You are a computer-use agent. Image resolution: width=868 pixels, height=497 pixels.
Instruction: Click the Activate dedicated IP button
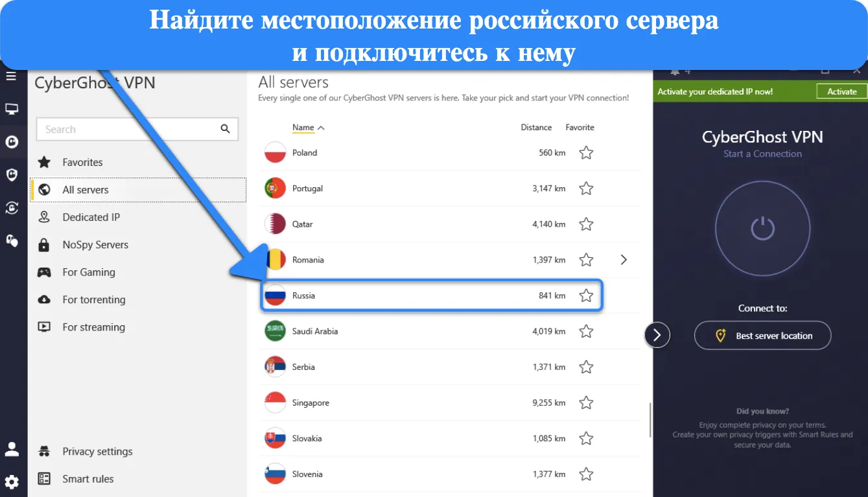pos(841,91)
